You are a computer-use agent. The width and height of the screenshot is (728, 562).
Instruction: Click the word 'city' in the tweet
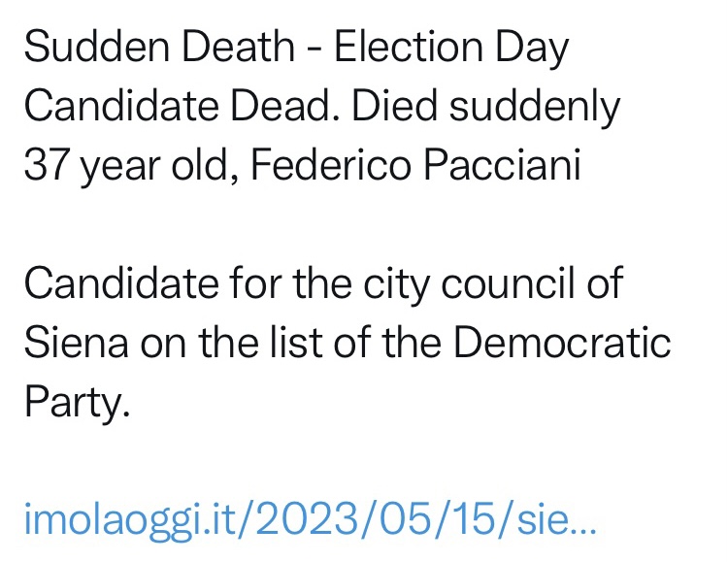pyautogui.click(x=396, y=284)
